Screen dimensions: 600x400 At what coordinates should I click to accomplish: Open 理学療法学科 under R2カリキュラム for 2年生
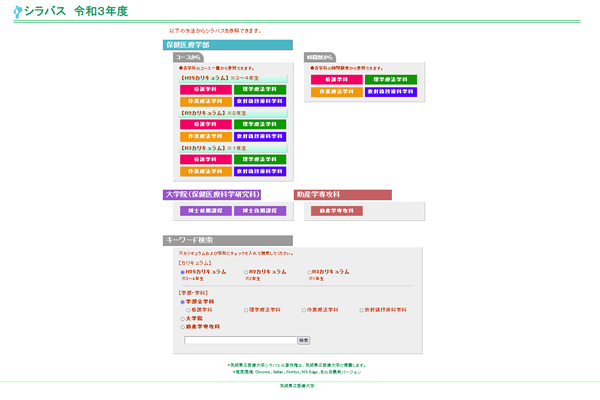coord(260,124)
